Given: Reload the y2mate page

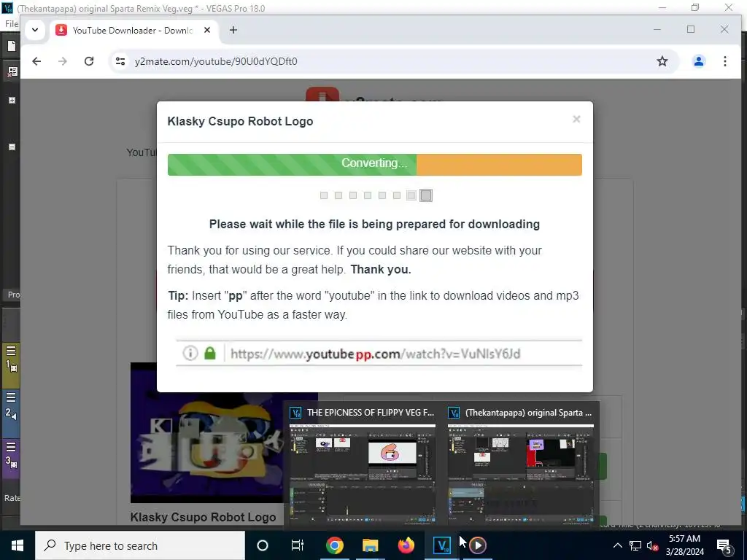Looking at the screenshot, I should pos(88,61).
